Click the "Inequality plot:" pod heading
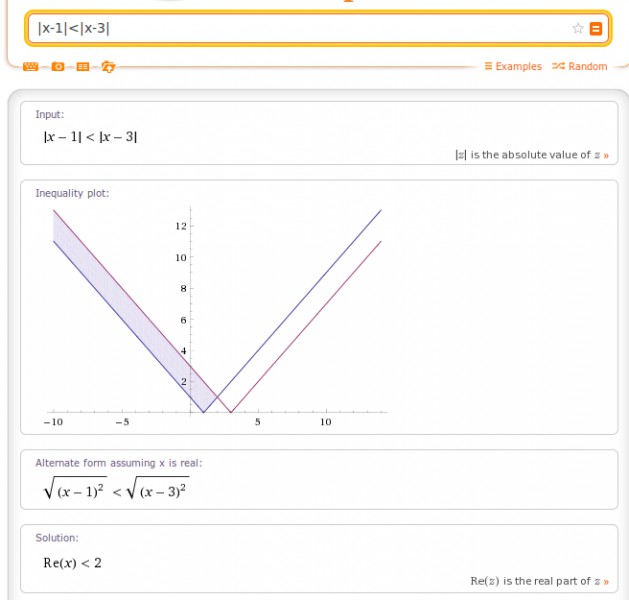Viewport: 629px width, 600px height. pyautogui.click(x=73, y=193)
